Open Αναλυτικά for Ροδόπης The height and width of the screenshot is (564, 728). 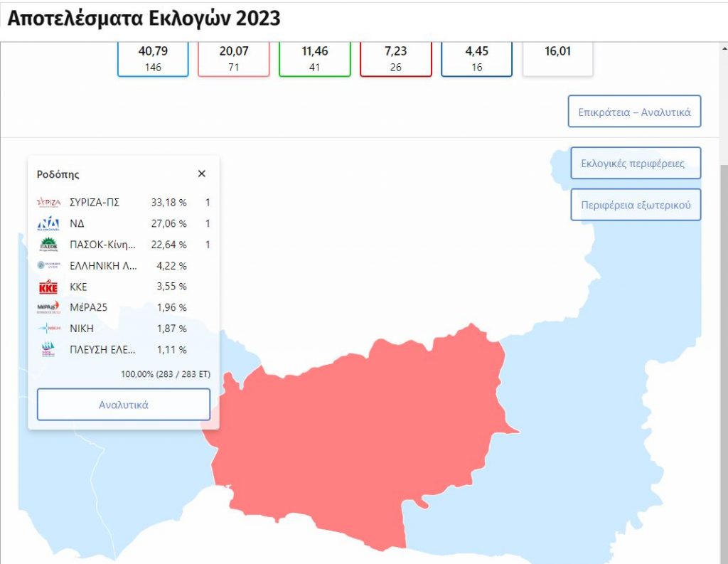(124, 405)
